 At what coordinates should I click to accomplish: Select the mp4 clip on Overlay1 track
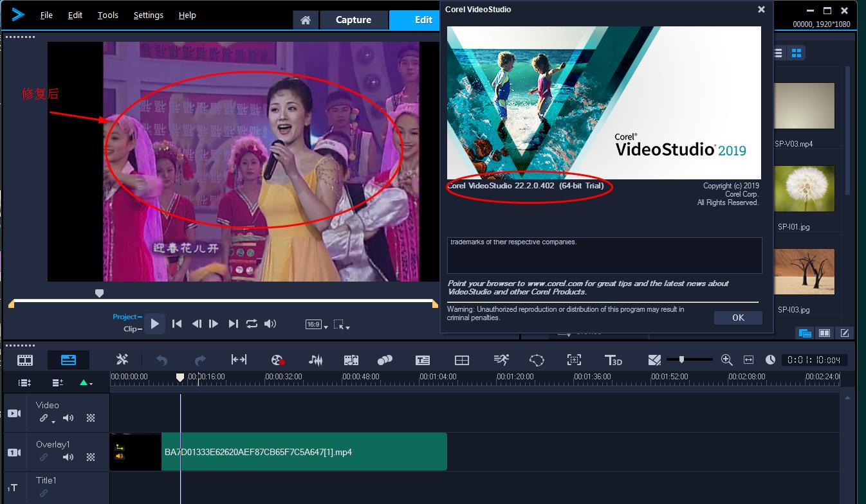tap(279, 452)
